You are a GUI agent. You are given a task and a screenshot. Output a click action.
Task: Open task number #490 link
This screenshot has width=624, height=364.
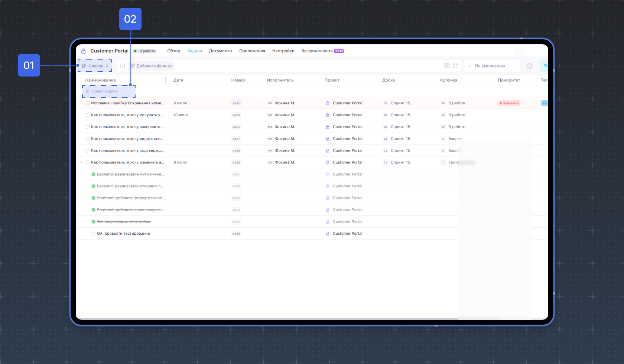click(237, 103)
